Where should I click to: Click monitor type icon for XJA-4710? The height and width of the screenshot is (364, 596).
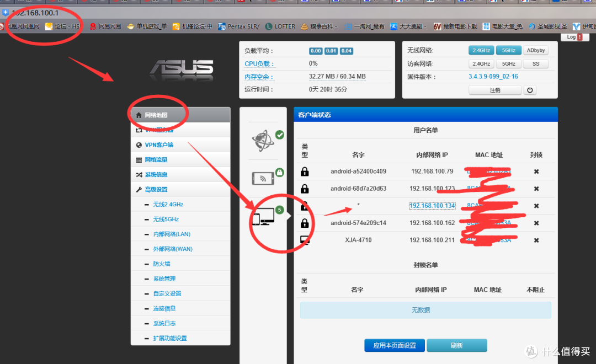click(305, 240)
